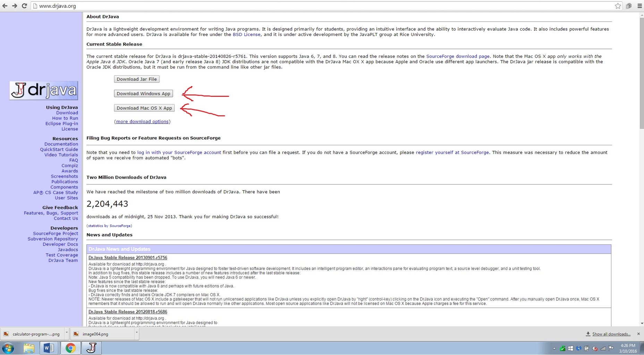Click the Download Mac OS X App button
The height and width of the screenshot is (355, 644).
pos(144,108)
